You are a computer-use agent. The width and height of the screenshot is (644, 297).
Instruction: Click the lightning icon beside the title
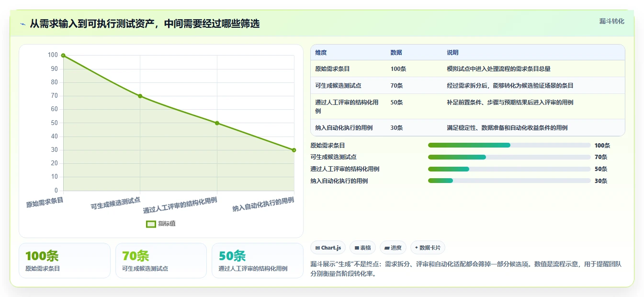click(x=23, y=24)
